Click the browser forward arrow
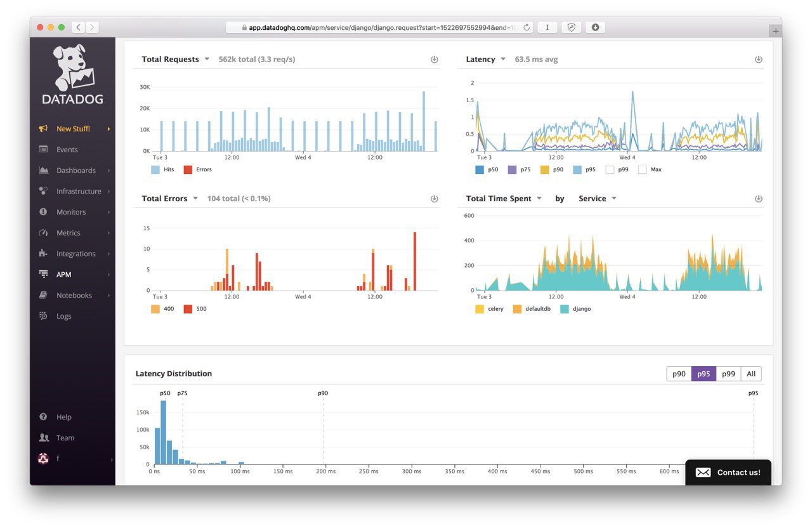Image resolution: width=812 pixels, height=528 pixels. (x=93, y=27)
